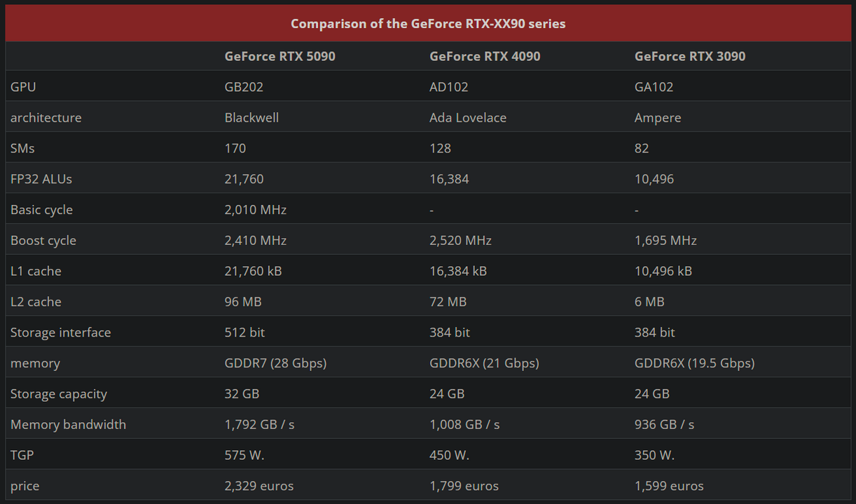Click the 450 W. TGP value
Screen dimensions: 856x504
point(449,455)
